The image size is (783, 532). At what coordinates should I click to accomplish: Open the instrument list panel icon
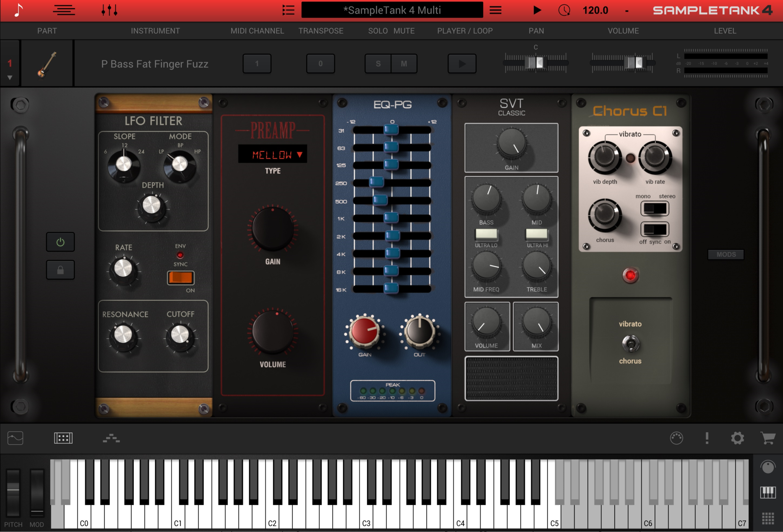pos(289,10)
